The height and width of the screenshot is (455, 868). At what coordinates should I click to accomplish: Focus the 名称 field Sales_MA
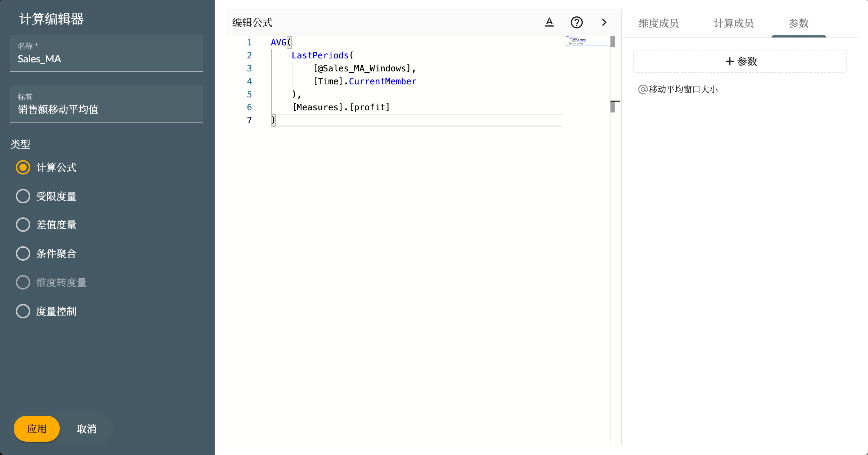click(x=107, y=59)
